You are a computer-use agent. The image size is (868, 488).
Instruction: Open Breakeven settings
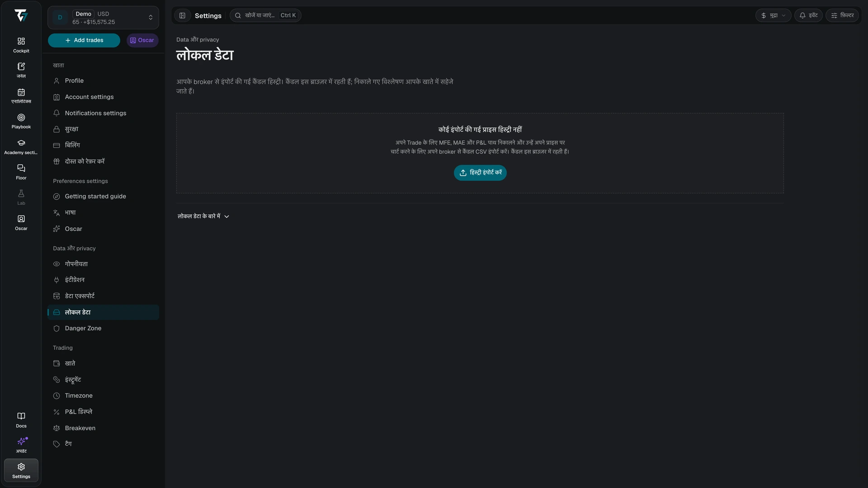tap(103, 428)
